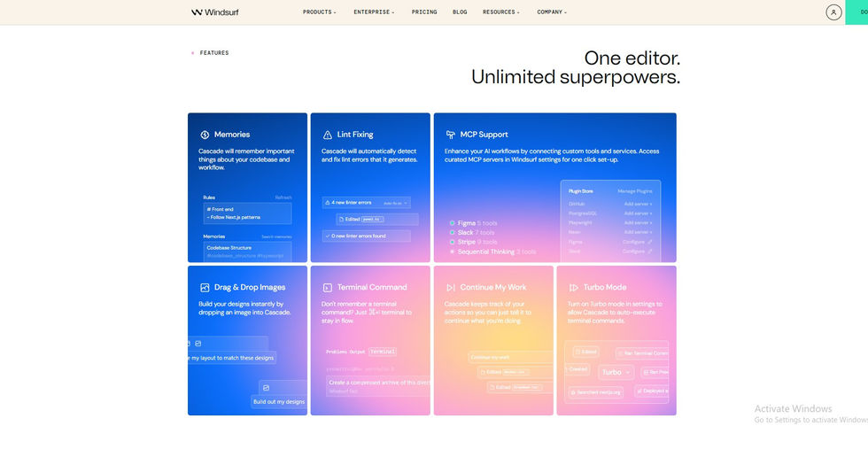Click the Lint Fixing warning icon
The width and height of the screenshot is (868, 449).
tap(328, 135)
